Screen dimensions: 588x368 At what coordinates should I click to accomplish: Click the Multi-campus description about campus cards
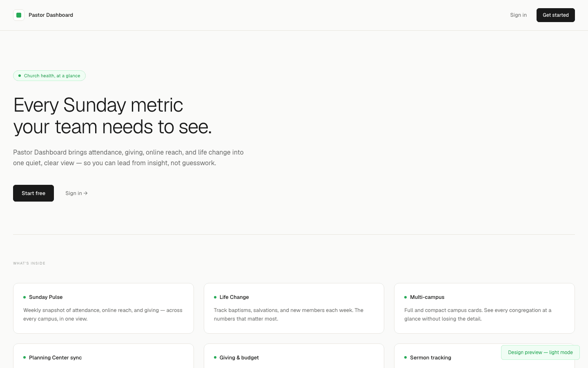[478, 314]
